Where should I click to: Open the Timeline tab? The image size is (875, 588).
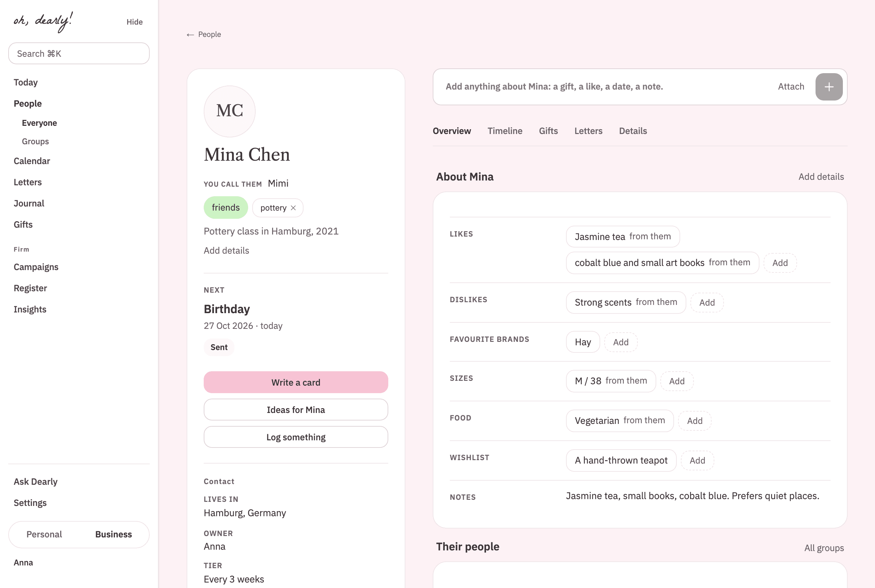click(504, 131)
